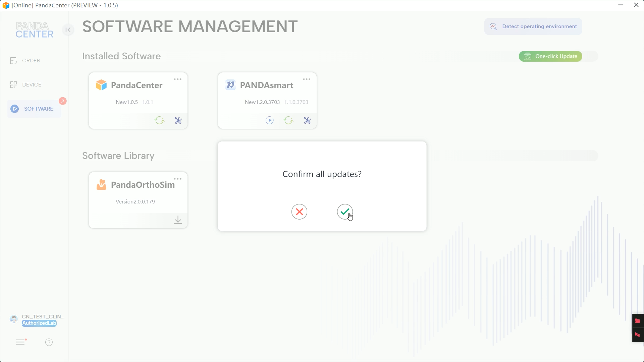The height and width of the screenshot is (362, 644).
Task: Click the Detect operating environment icon
Action: click(x=493, y=26)
